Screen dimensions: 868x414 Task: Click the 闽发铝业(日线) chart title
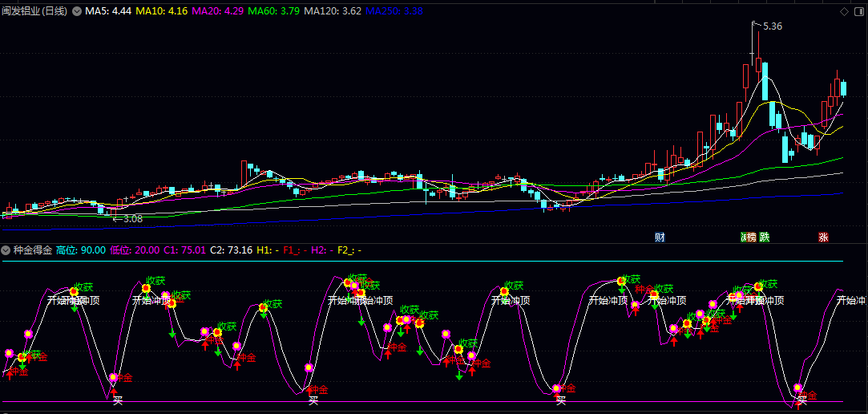(34, 12)
